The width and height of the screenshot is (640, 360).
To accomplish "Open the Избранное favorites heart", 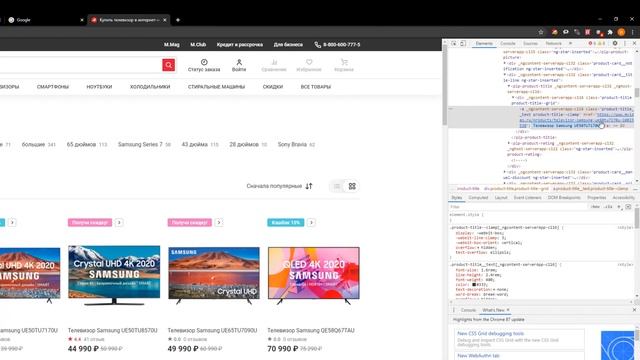I will coord(309,65).
